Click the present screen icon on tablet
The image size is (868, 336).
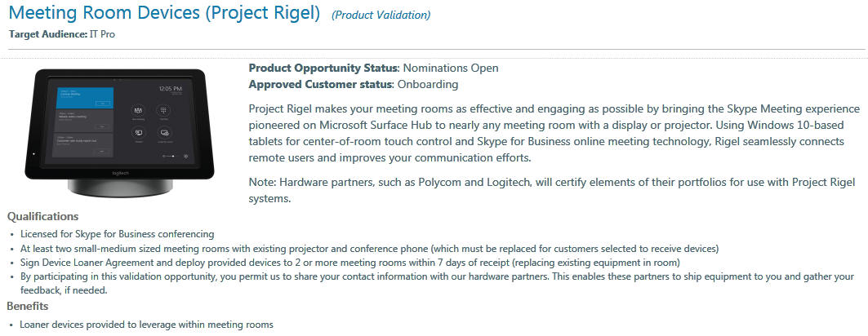(138, 133)
